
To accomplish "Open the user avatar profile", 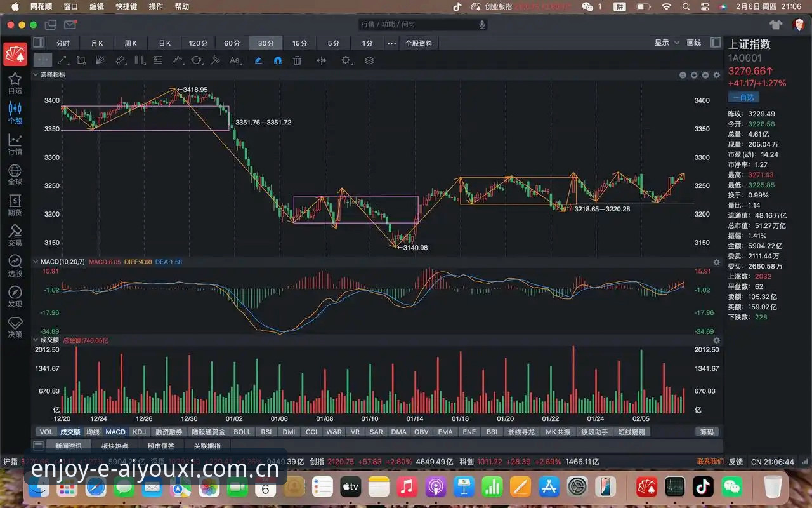I will tap(799, 25).
